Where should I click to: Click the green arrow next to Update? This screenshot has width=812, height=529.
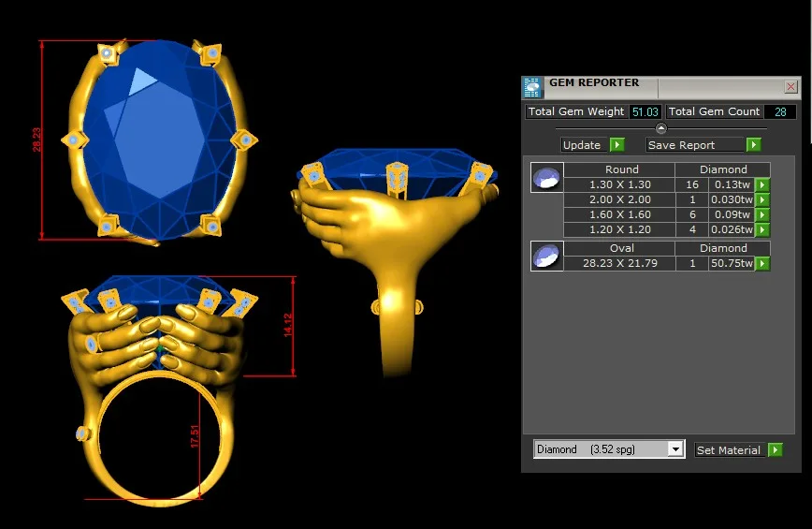click(x=616, y=145)
